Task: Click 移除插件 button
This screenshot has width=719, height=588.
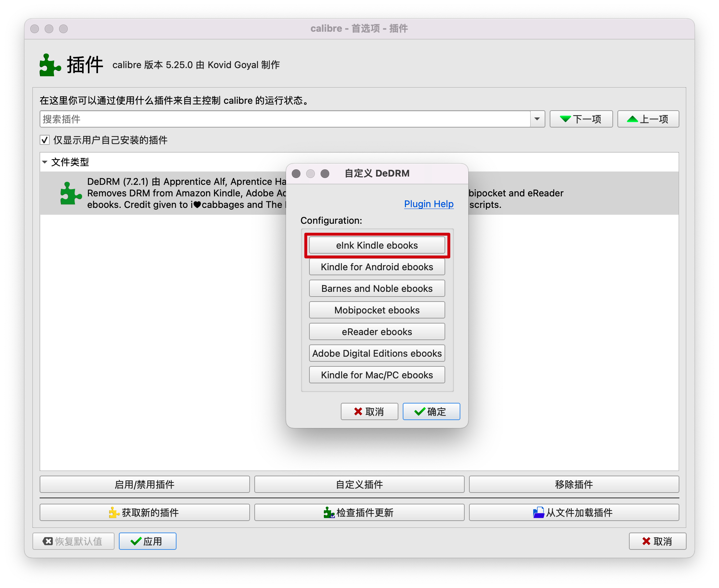Action: point(574,484)
